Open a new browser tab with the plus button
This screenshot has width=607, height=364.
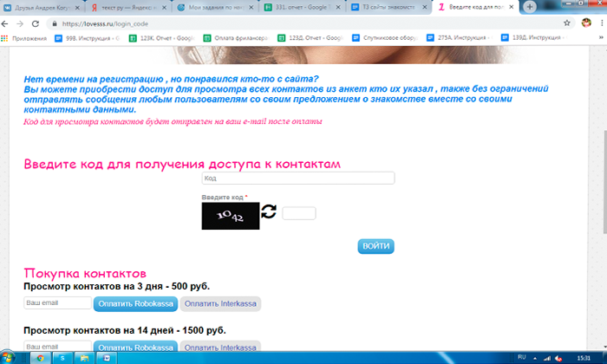(530, 7)
